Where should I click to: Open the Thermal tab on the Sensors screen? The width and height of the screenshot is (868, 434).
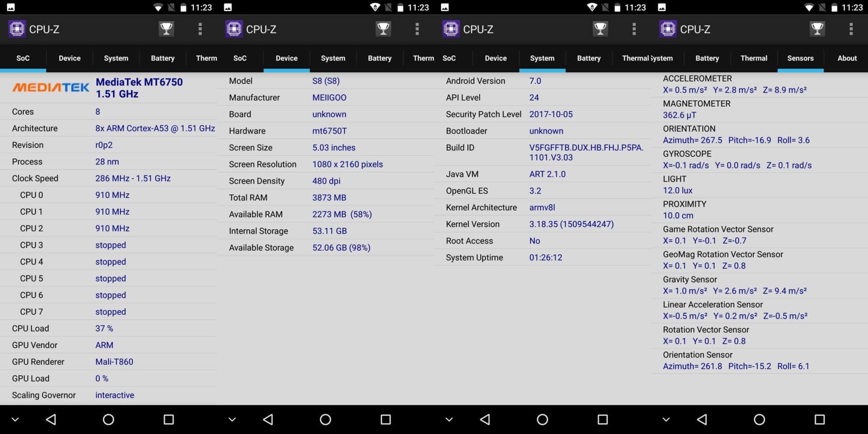(754, 58)
